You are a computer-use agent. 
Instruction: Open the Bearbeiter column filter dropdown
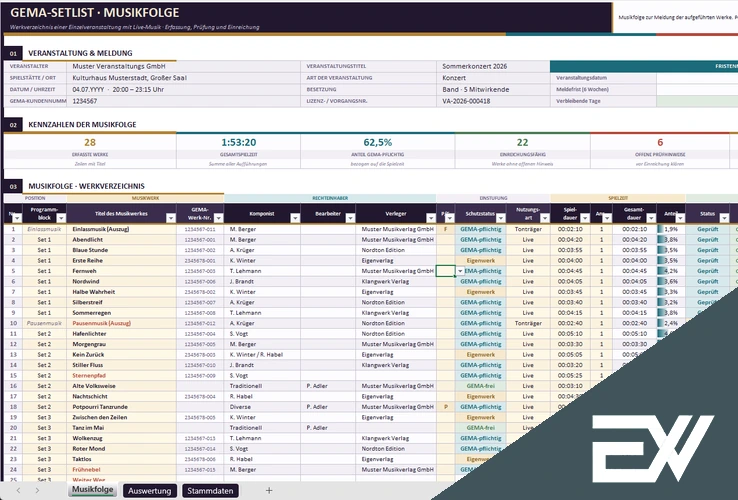(x=350, y=218)
